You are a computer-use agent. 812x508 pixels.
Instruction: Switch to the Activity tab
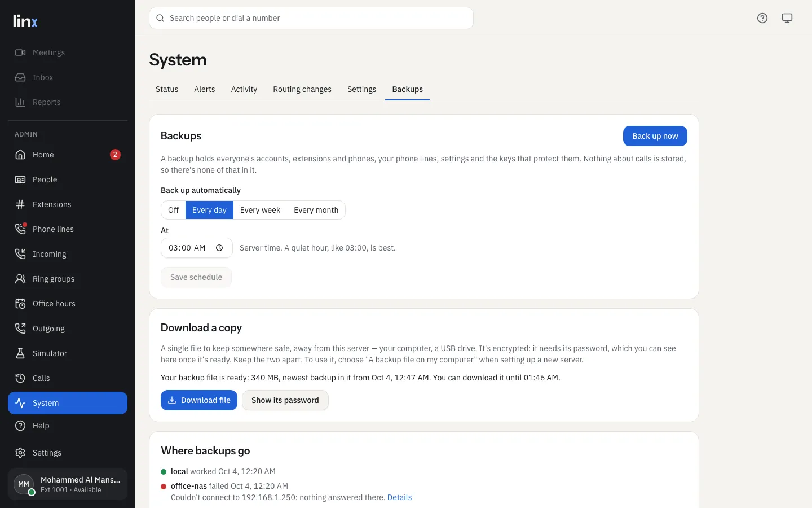tap(244, 89)
